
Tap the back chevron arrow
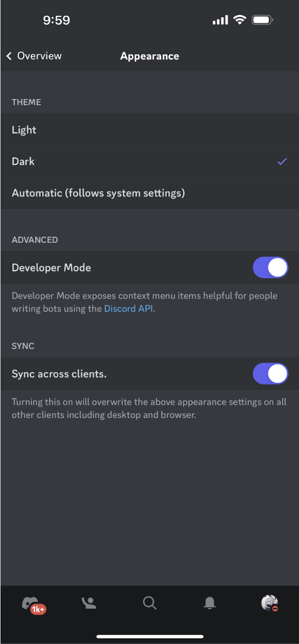pos(9,56)
